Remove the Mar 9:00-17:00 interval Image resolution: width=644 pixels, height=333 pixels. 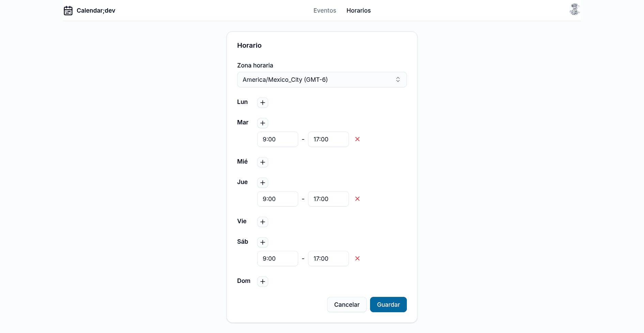[357, 139]
